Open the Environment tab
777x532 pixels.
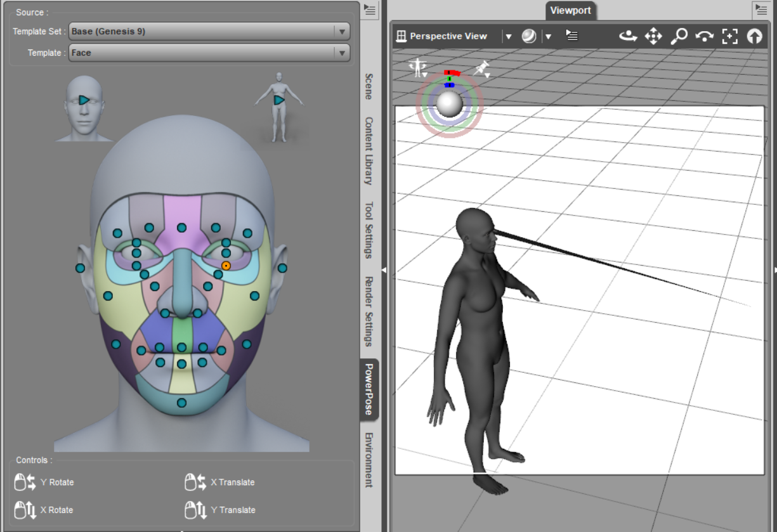point(369,460)
